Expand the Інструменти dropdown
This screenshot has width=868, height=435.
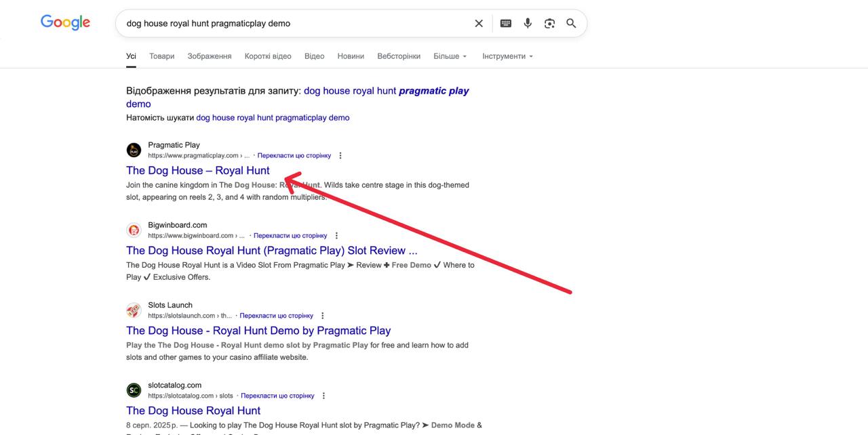[508, 56]
